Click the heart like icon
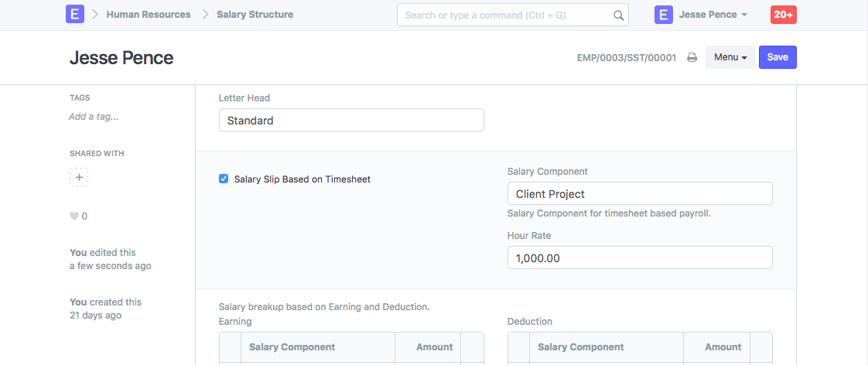868x365 pixels. coord(74,217)
